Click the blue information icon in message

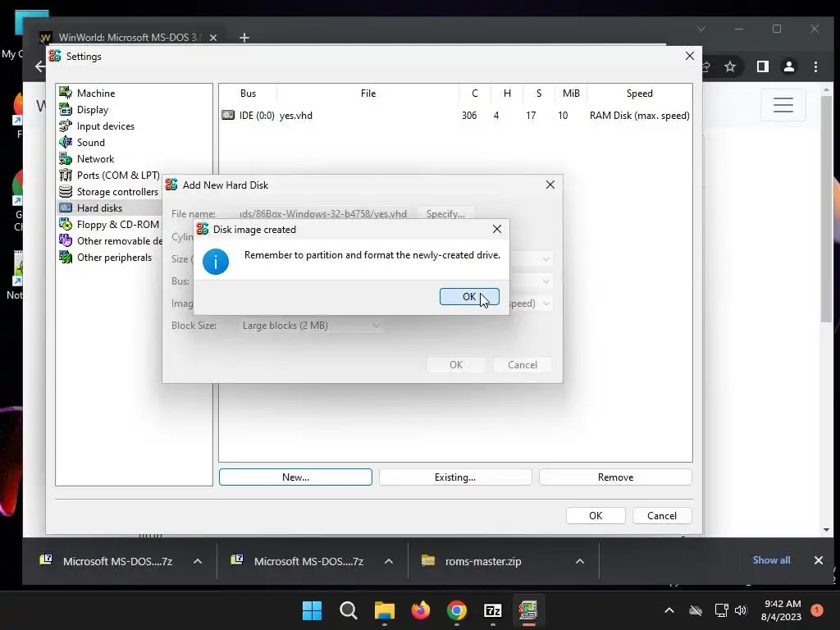click(x=216, y=262)
